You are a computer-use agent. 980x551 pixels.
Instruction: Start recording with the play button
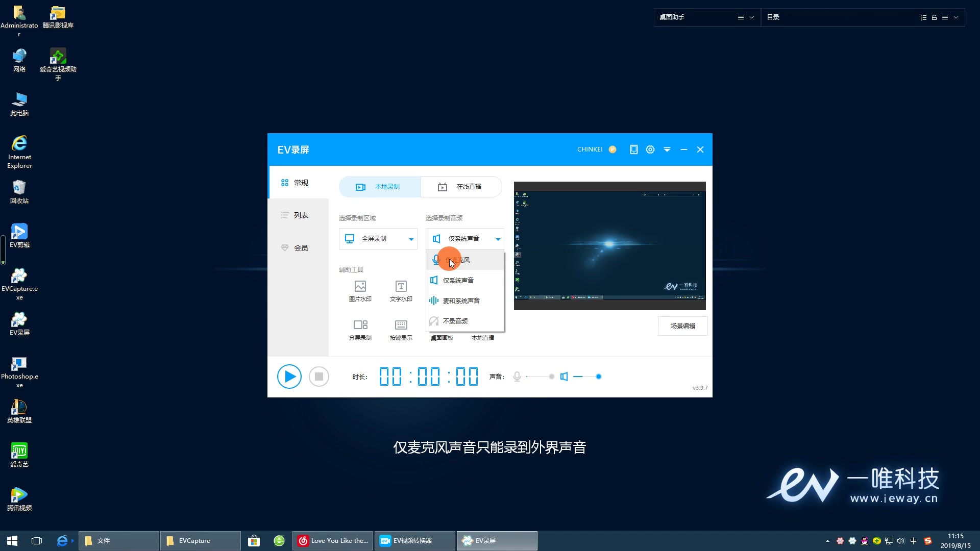[289, 377]
